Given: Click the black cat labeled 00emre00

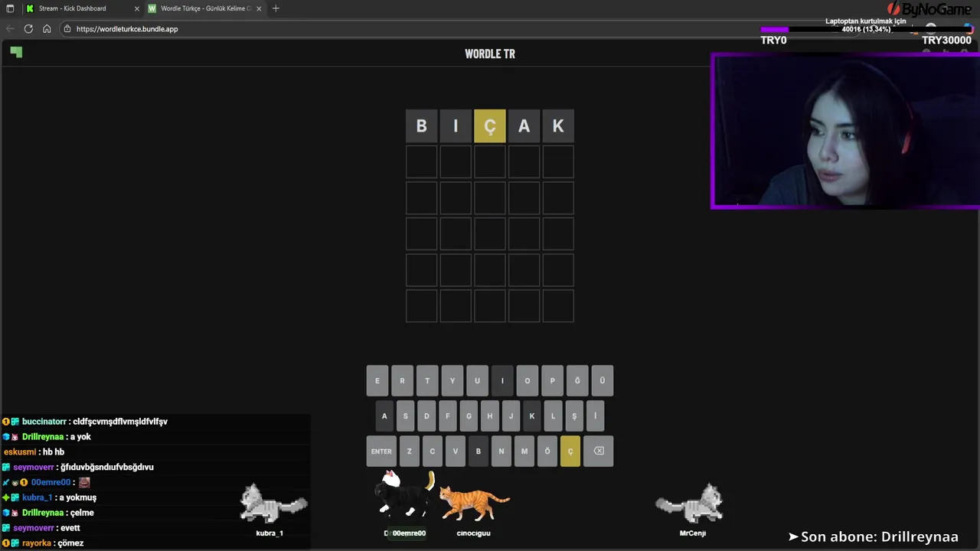Looking at the screenshot, I should click(x=406, y=494).
